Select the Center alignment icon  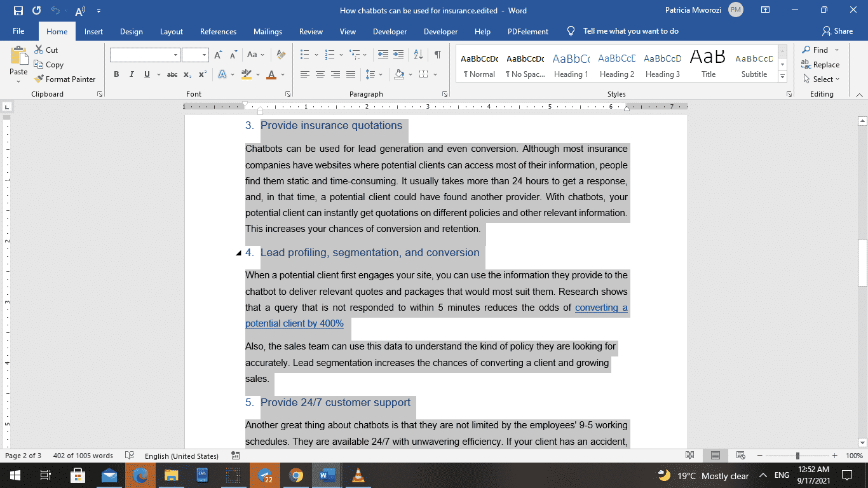[322, 74]
